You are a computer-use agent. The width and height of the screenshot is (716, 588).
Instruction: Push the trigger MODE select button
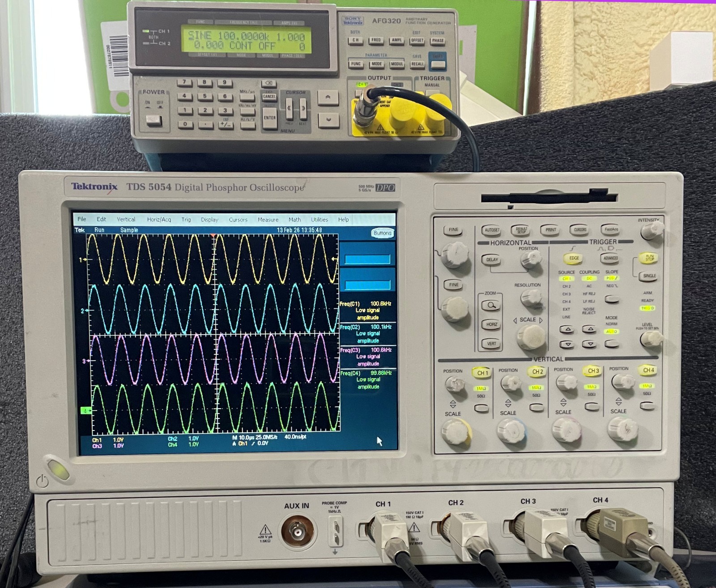[x=612, y=344]
